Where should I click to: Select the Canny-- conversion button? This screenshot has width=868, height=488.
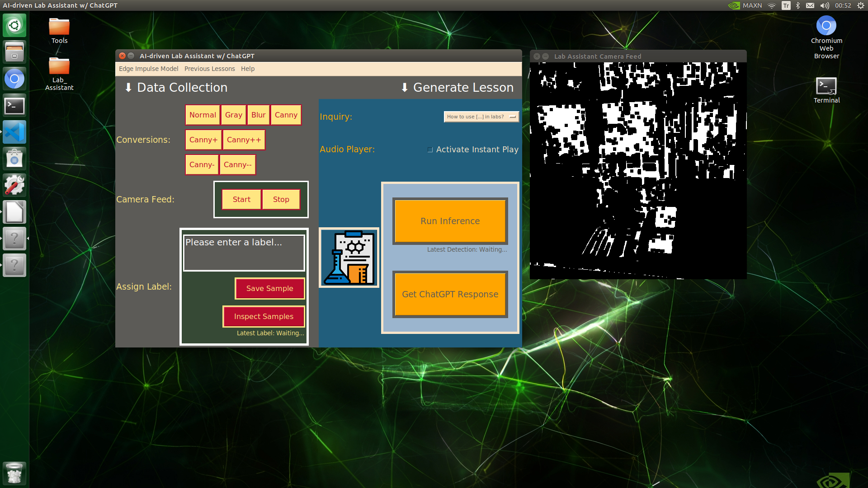pos(237,164)
